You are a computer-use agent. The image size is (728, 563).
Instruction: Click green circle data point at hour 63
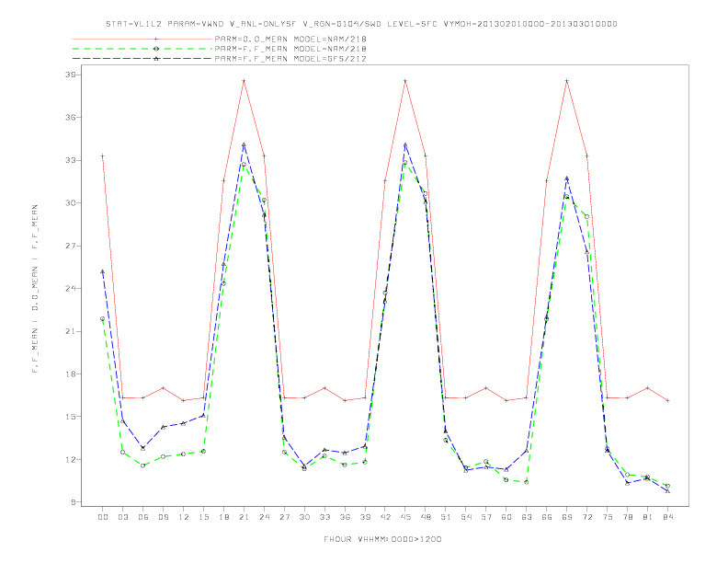[x=527, y=482]
